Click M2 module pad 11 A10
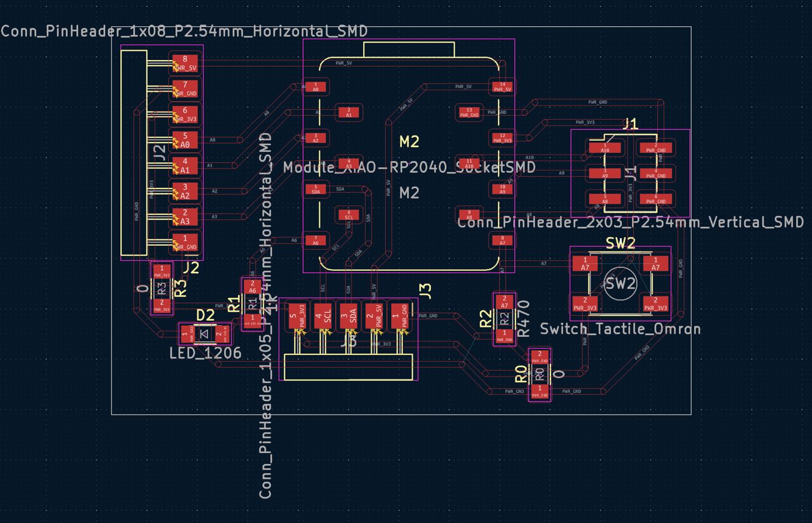This screenshot has height=523, width=812. coord(469,163)
